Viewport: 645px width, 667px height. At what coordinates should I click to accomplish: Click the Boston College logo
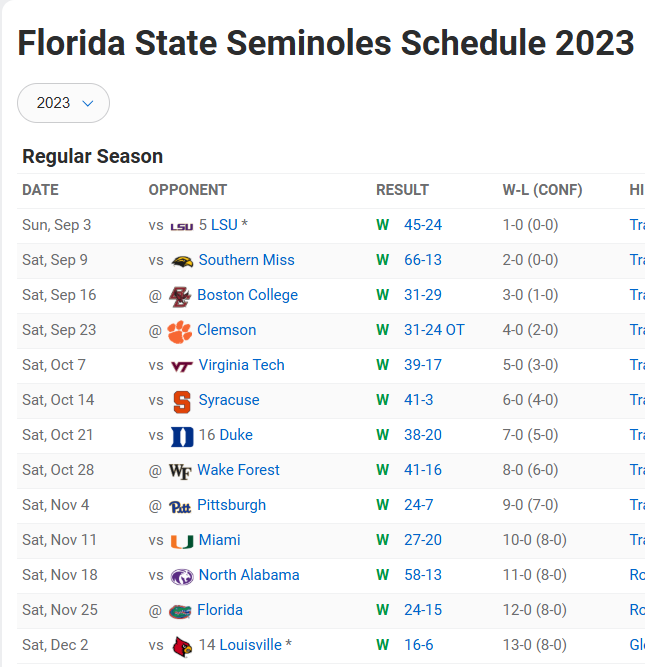180,296
